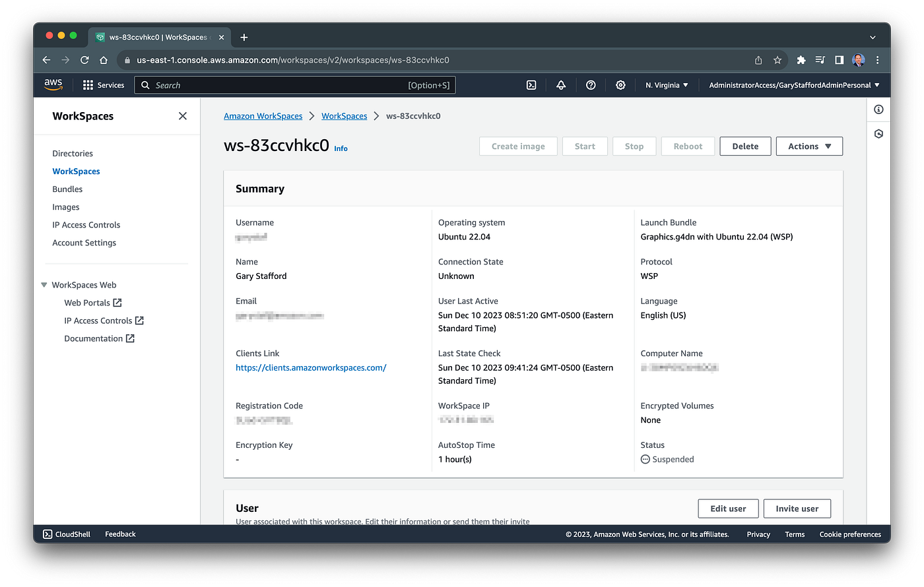Viewport: 924px width, 587px height.
Task: Open the help question mark menu
Action: tap(591, 85)
